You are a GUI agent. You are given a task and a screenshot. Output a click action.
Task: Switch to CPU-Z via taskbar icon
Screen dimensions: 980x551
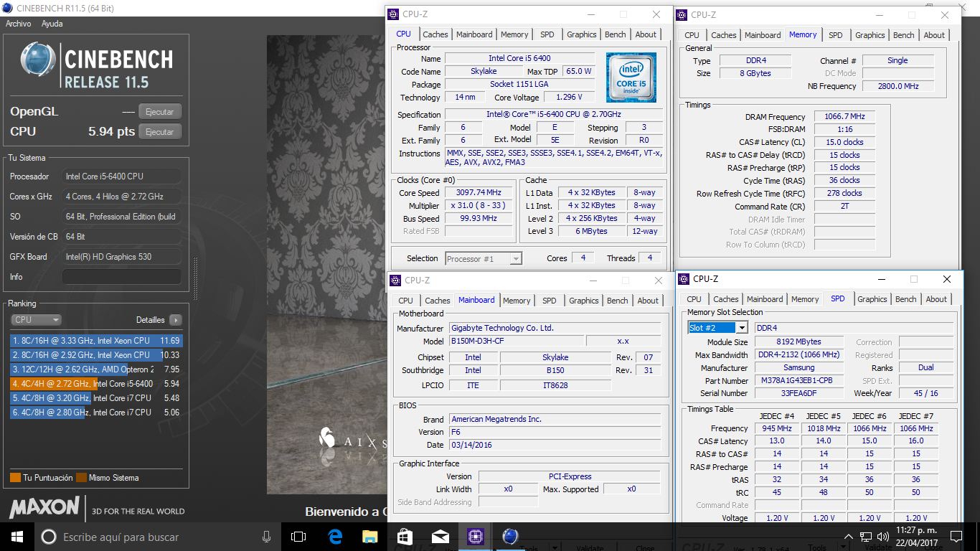coord(475,537)
